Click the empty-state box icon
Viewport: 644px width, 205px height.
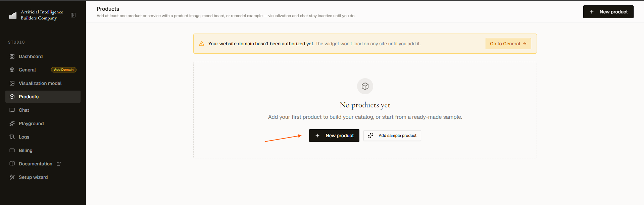tap(365, 87)
